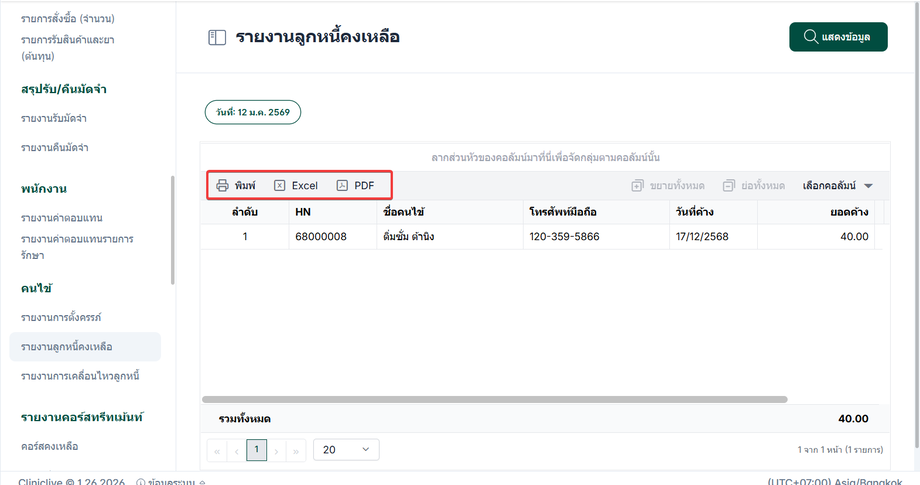
Task: Click the แสดงข้อมูล search button
Action: [838, 37]
